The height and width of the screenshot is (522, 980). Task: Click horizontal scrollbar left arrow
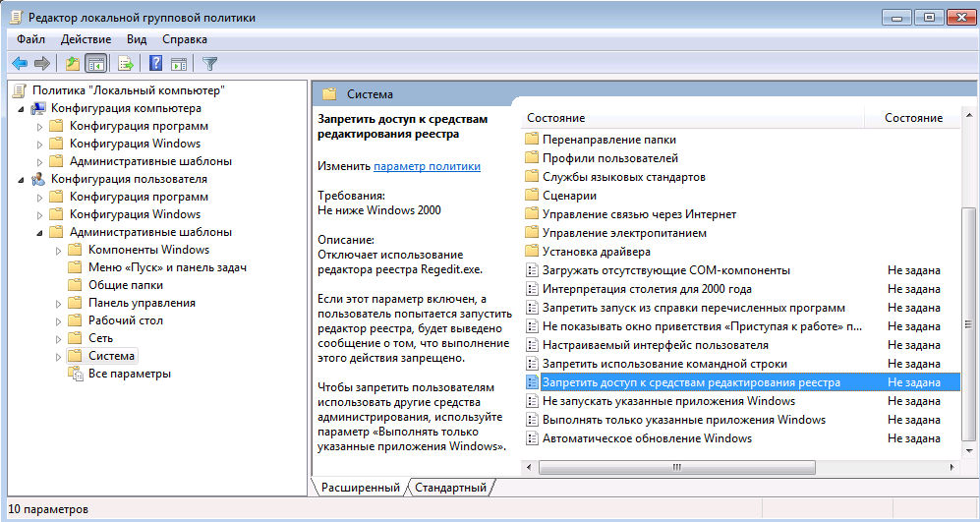(x=530, y=467)
